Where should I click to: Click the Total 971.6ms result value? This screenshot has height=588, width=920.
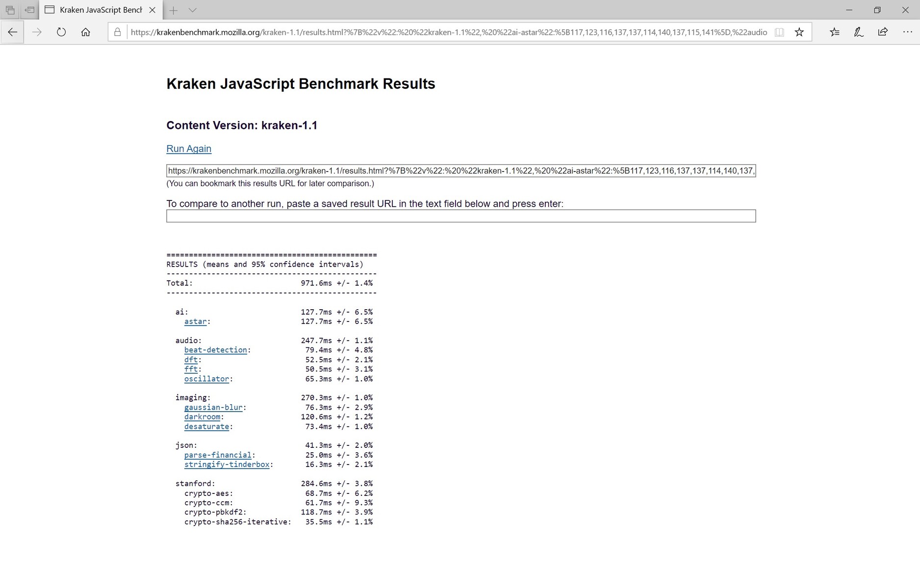[336, 283]
